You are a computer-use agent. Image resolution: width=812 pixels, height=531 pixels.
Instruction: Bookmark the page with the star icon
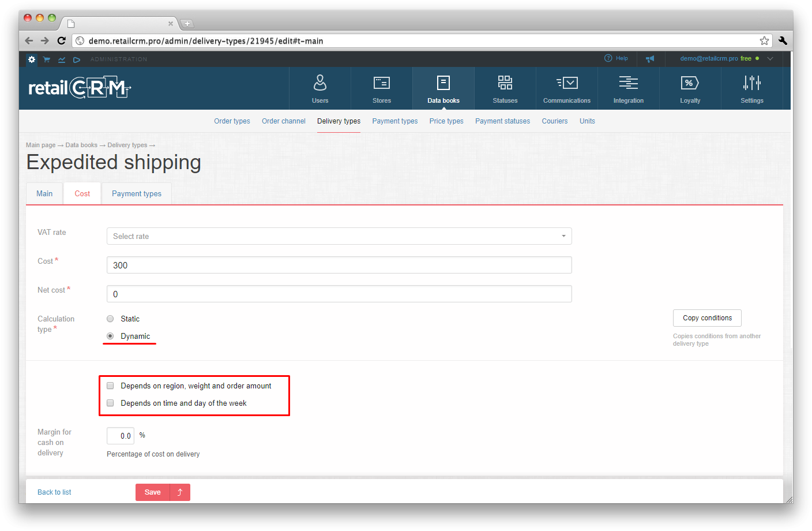(x=764, y=40)
